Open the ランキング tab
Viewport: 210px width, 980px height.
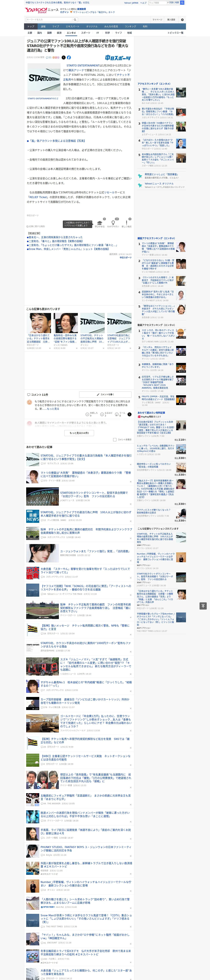click(x=130, y=27)
